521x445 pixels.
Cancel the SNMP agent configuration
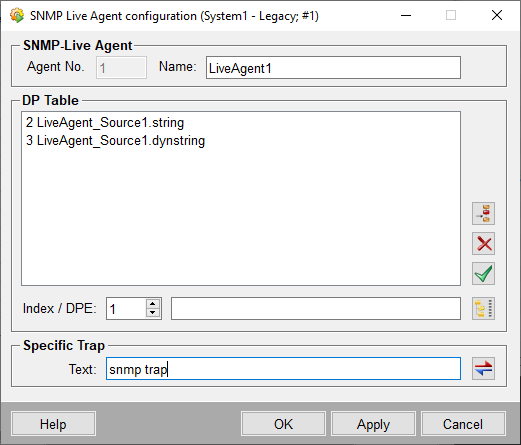[x=463, y=424]
